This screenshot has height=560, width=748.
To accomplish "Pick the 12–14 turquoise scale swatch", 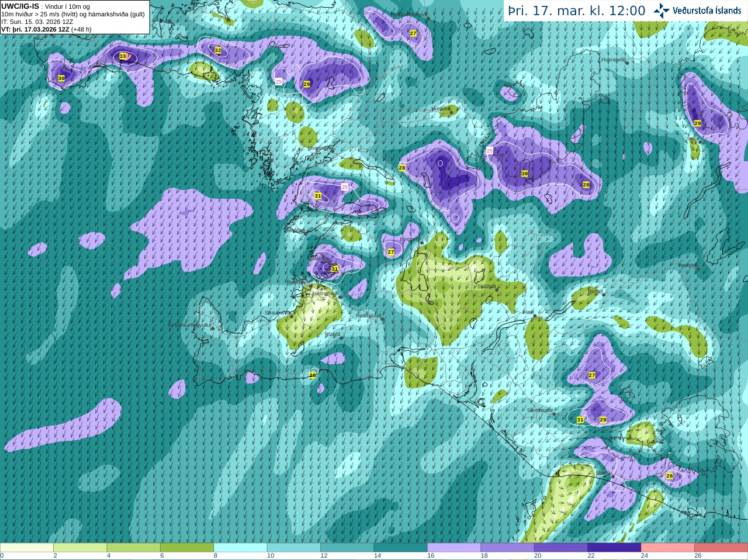I will pos(347,548).
